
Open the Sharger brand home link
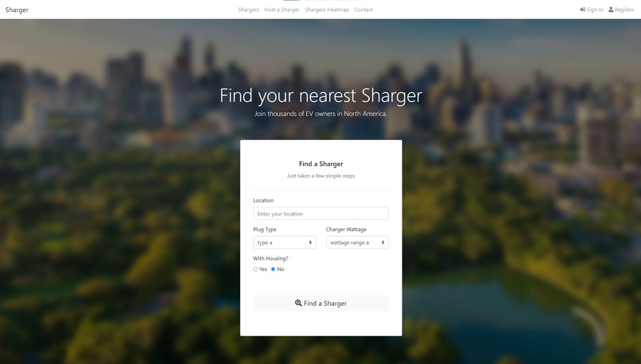click(17, 10)
